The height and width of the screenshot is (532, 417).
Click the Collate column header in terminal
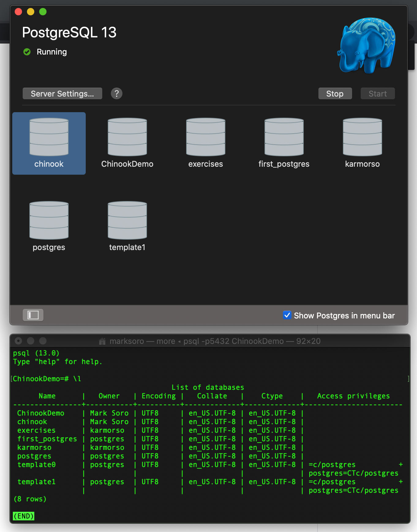pyautogui.click(x=212, y=396)
